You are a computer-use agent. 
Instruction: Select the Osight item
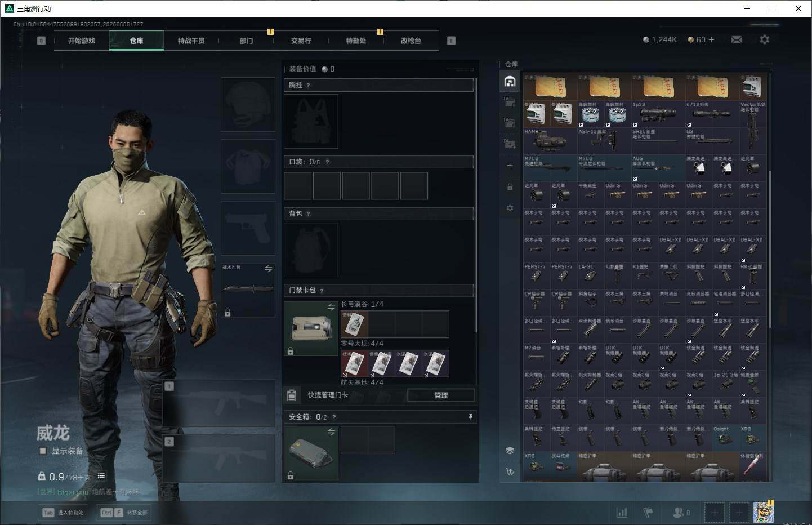725,438
